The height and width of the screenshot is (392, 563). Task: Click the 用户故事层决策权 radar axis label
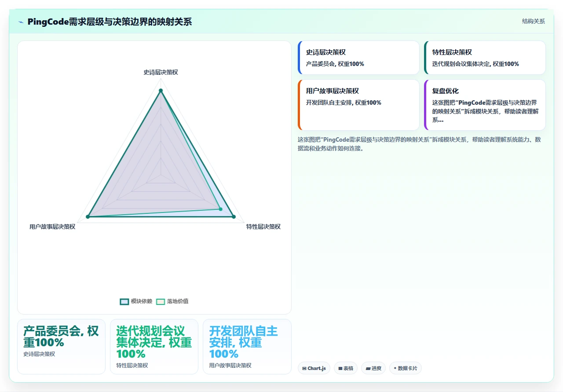(x=52, y=227)
